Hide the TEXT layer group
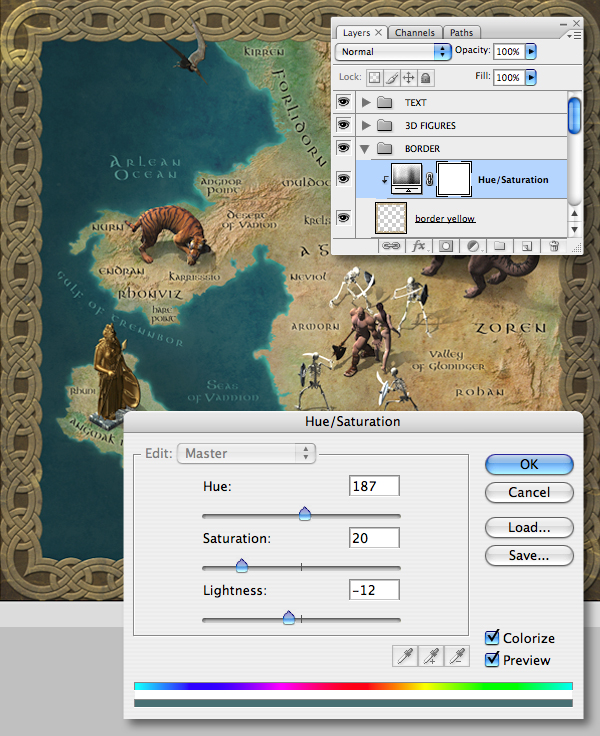 tap(344, 102)
